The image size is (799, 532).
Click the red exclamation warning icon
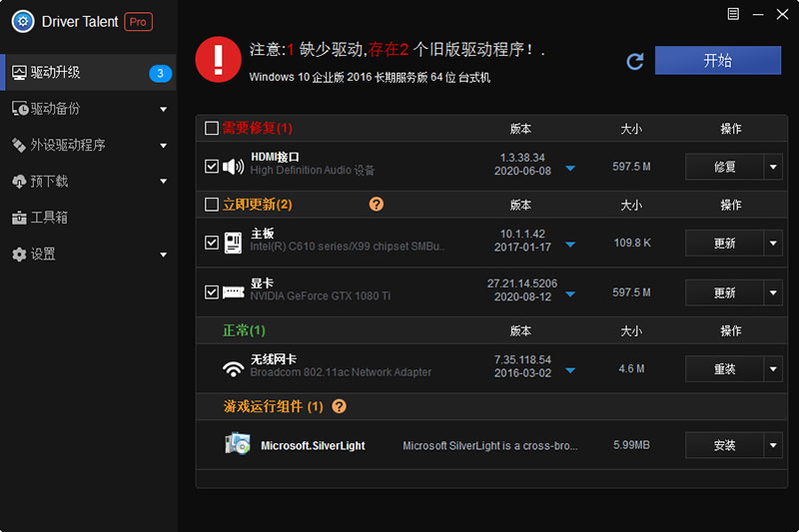pyautogui.click(x=218, y=60)
